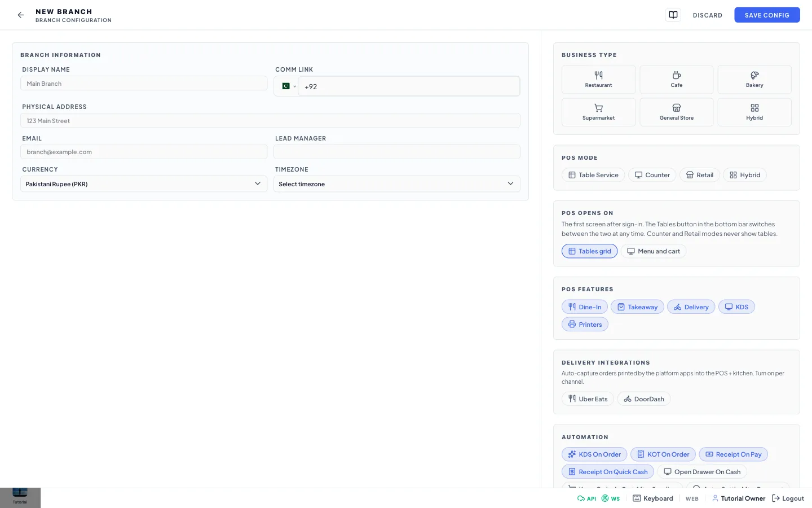Click the API status indicator
Screen dimensions: 812x508
(586, 498)
